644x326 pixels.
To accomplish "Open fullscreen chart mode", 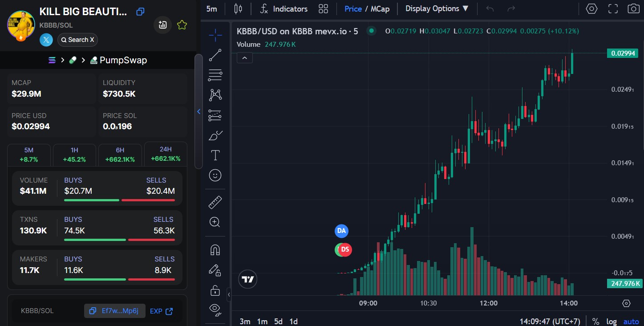I will click(613, 8).
